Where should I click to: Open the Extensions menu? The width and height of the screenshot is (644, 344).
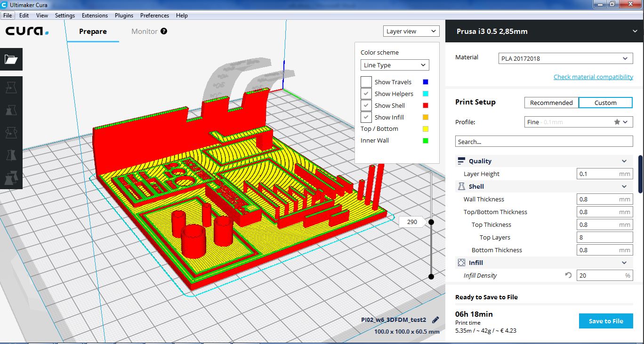point(95,15)
